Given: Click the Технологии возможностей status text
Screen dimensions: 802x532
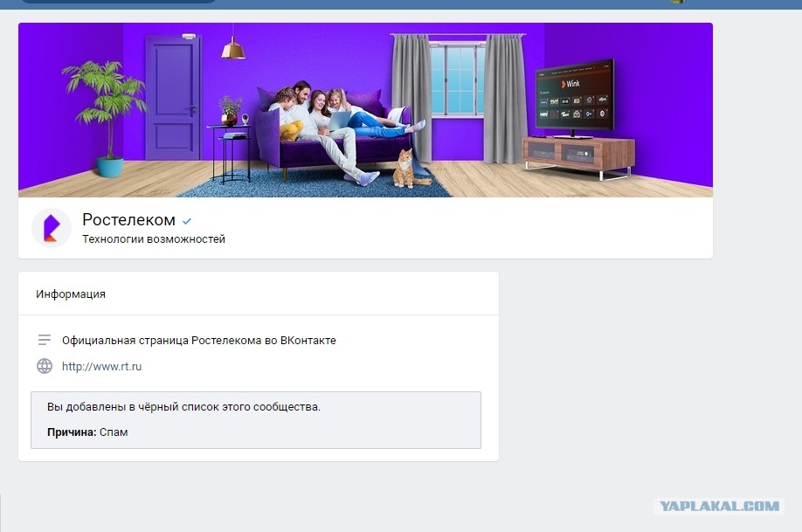Looking at the screenshot, I should [154, 238].
